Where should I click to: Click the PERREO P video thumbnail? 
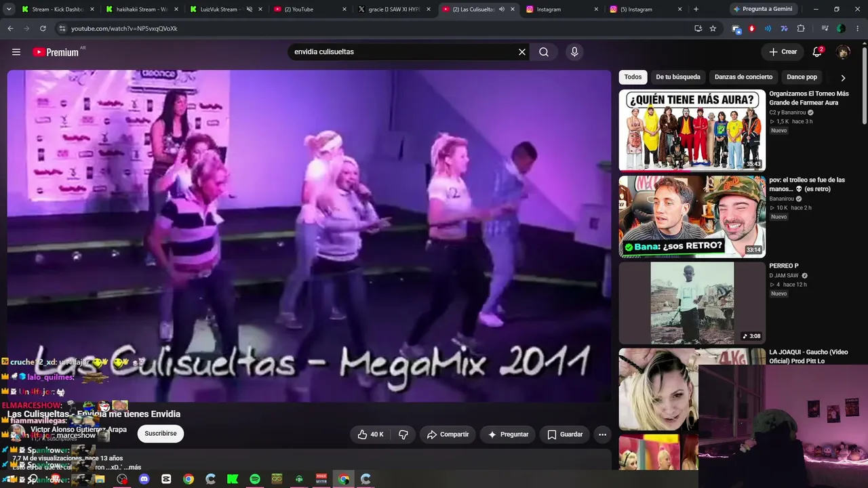click(x=692, y=303)
